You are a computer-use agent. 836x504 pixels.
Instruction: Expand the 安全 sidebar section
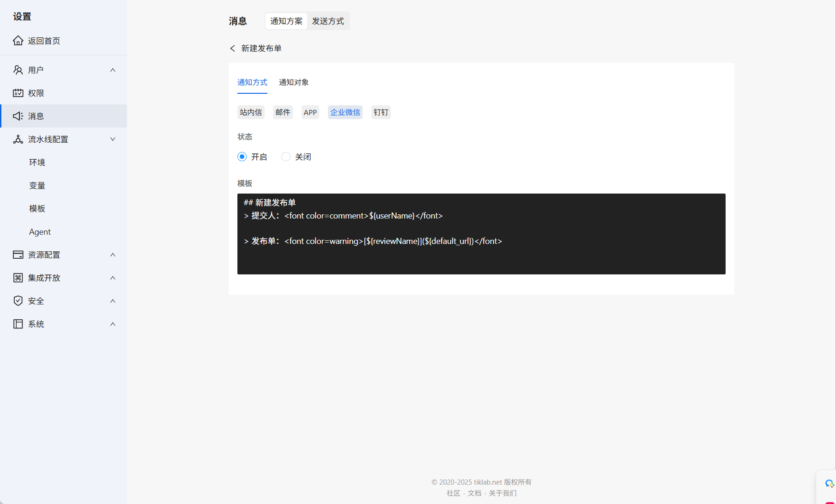tap(113, 301)
